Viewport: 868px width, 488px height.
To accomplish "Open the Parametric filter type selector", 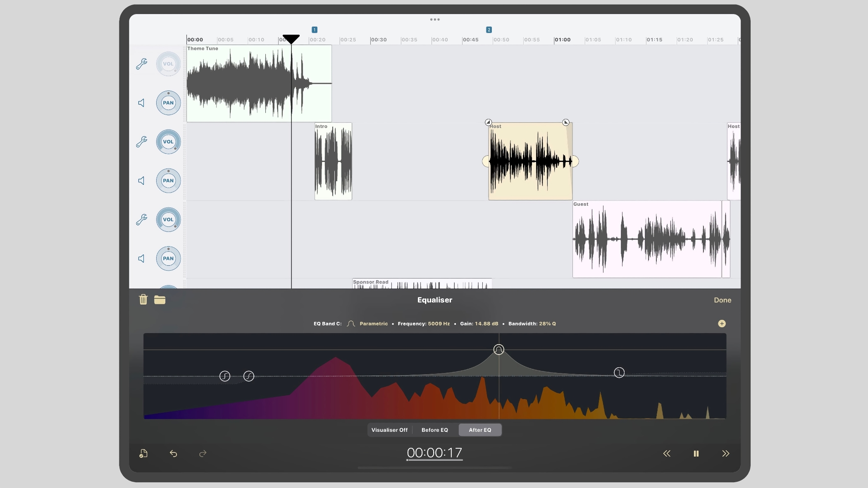I will (373, 324).
